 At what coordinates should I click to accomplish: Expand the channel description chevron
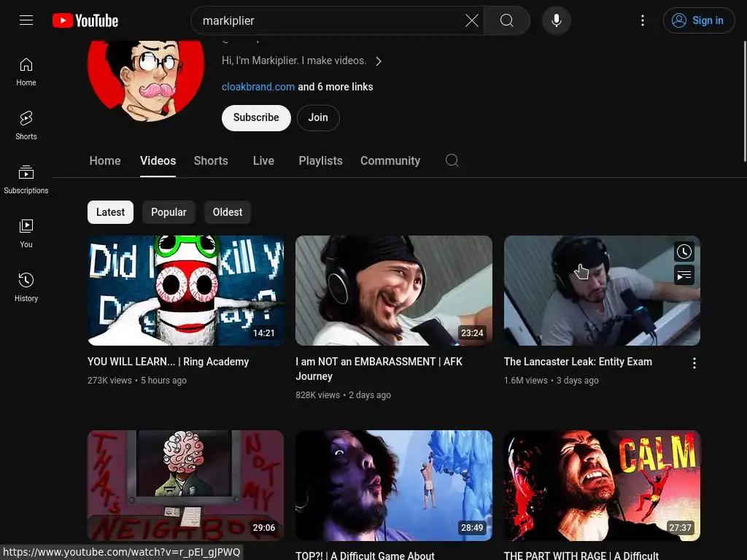pos(379,61)
